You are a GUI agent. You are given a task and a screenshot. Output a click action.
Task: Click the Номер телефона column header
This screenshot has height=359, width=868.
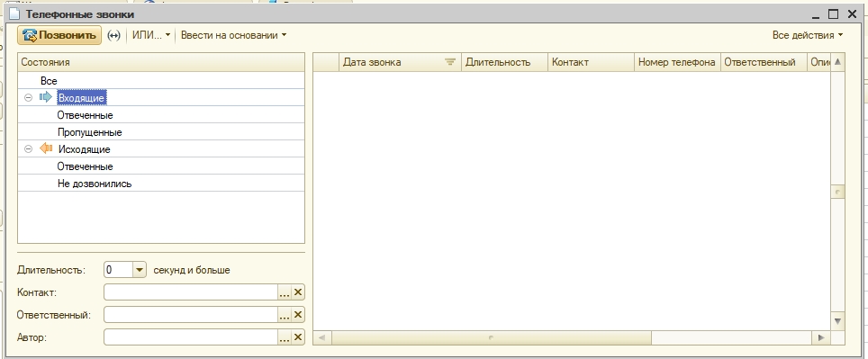pyautogui.click(x=678, y=62)
